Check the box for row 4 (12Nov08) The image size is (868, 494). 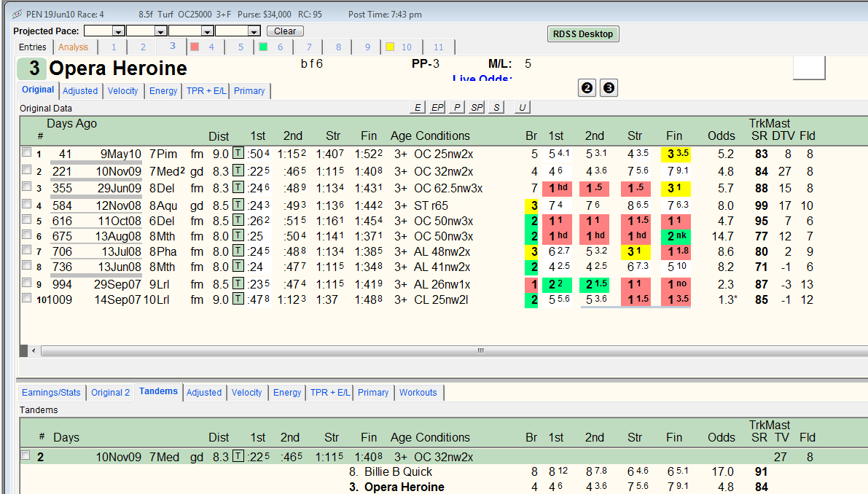(x=26, y=203)
